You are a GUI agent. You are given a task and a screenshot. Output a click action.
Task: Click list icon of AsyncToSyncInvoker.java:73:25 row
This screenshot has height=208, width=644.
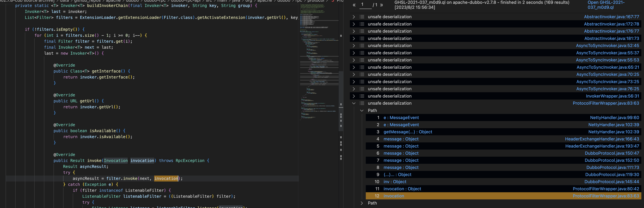(x=362, y=82)
